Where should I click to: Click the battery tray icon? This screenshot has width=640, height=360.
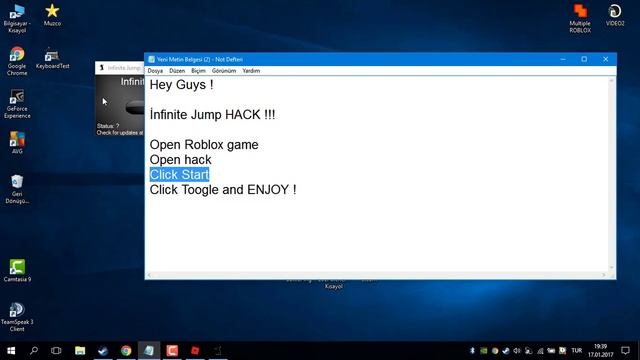[551, 351]
